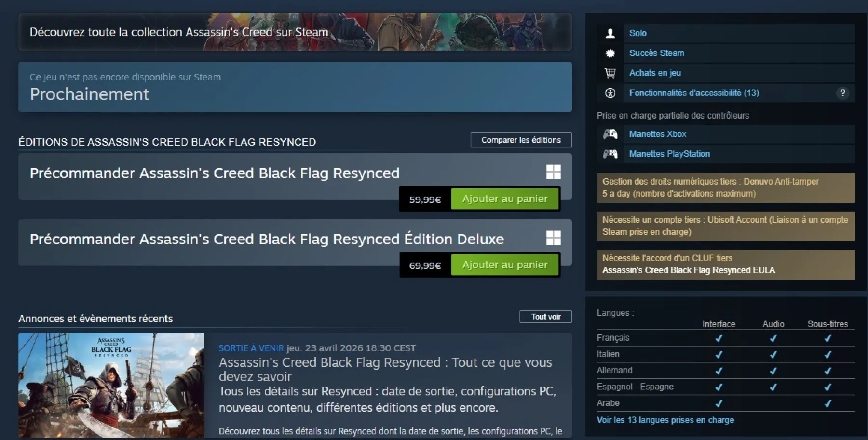Image resolution: width=868 pixels, height=440 pixels.
Task: Open the Manettes PlayStation link
Action: point(669,154)
